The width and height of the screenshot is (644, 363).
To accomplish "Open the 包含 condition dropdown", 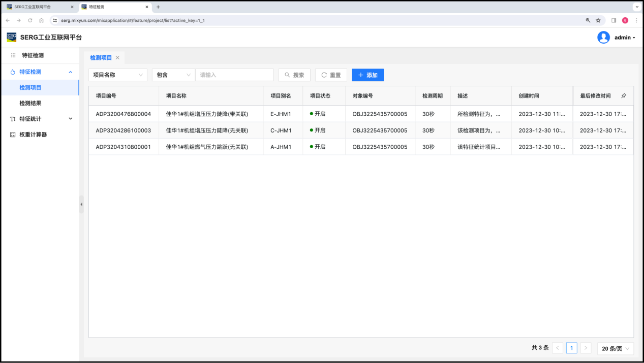I will click(x=173, y=75).
